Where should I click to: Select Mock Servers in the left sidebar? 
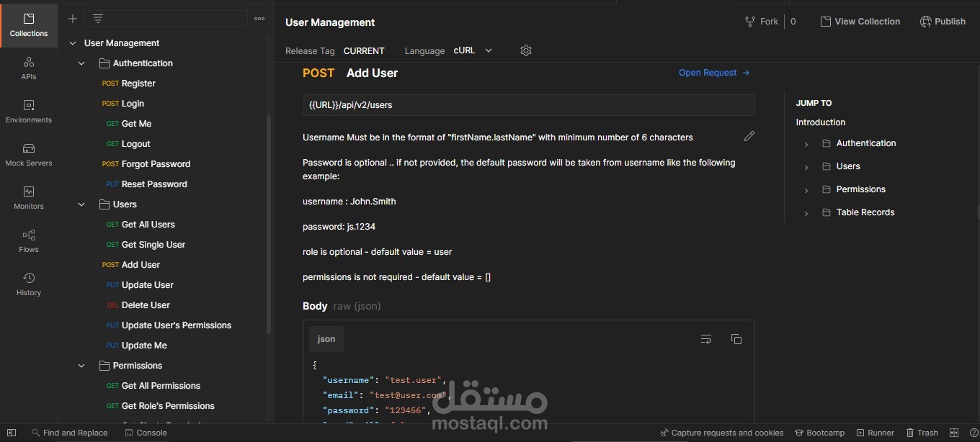29,155
